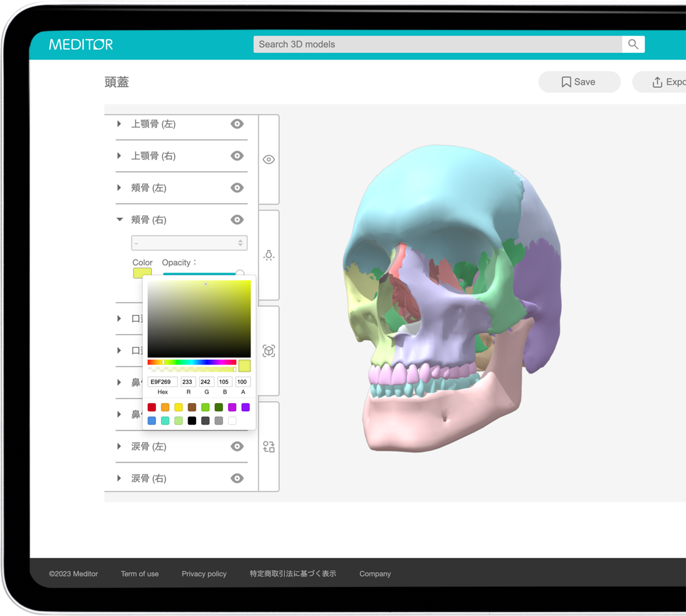Toggle the eye for 頬骨 (右)
This screenshot has height=616, width=686.
click(237, 220)
